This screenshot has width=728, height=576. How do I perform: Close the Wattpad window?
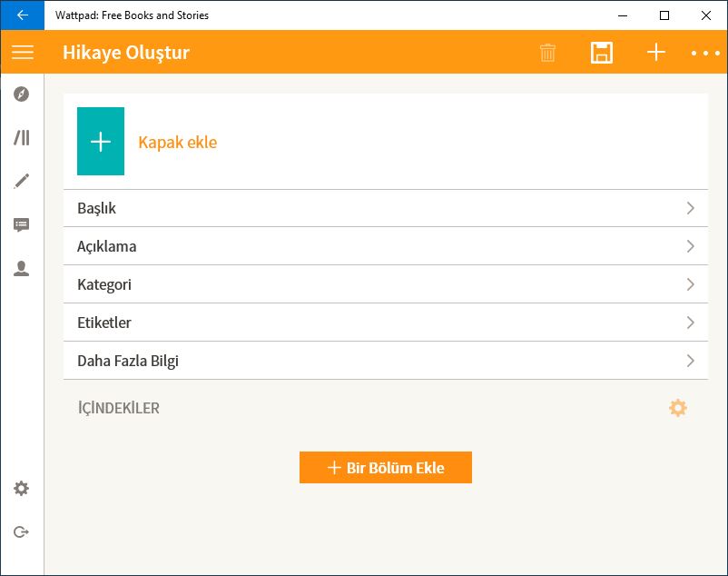tap(706, 15)
